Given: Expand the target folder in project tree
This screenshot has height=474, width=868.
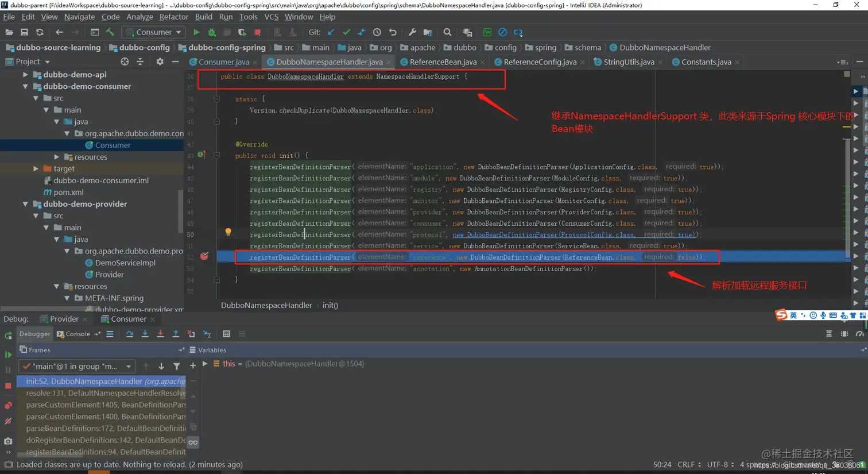Looking at the screenshot, I should [36, 169].
